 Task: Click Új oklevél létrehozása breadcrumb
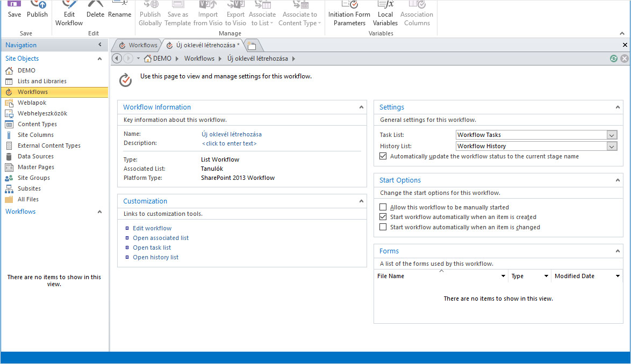point(257,59)
